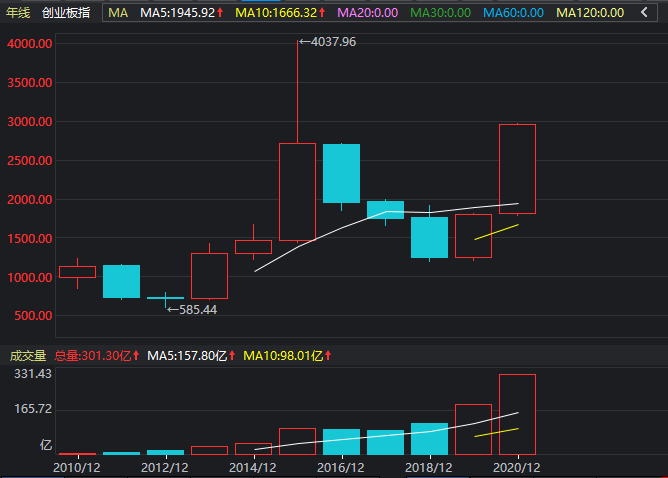This screenshot has width=668, height=478.
Task: Click the 165.72 volume axis label
Action: pos(33,409)
